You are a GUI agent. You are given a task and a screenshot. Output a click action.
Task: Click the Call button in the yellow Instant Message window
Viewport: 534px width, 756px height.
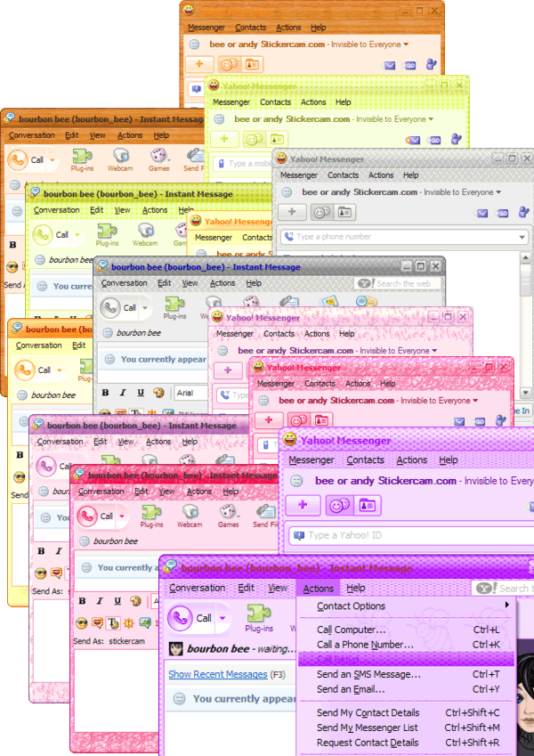tap(33, 370)
